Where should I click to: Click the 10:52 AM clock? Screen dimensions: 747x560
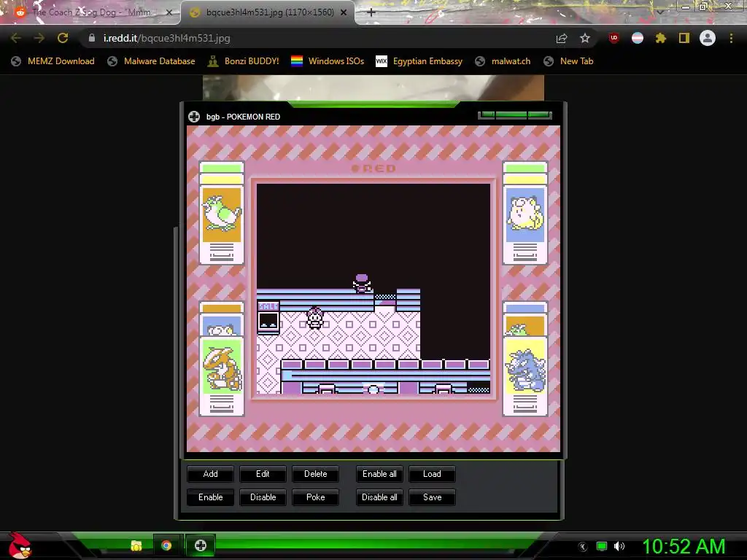tap(684, 546)
